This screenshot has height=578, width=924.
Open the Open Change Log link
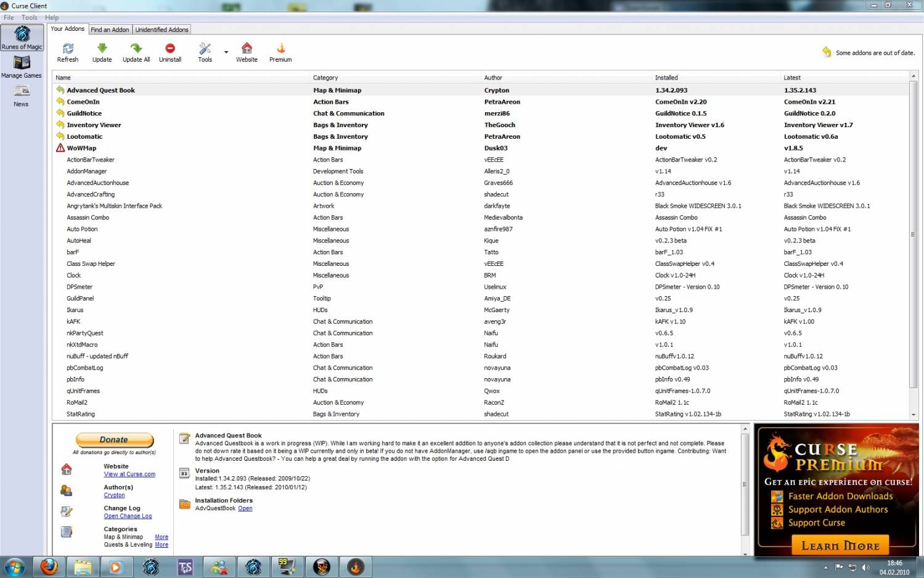[128, 516]
